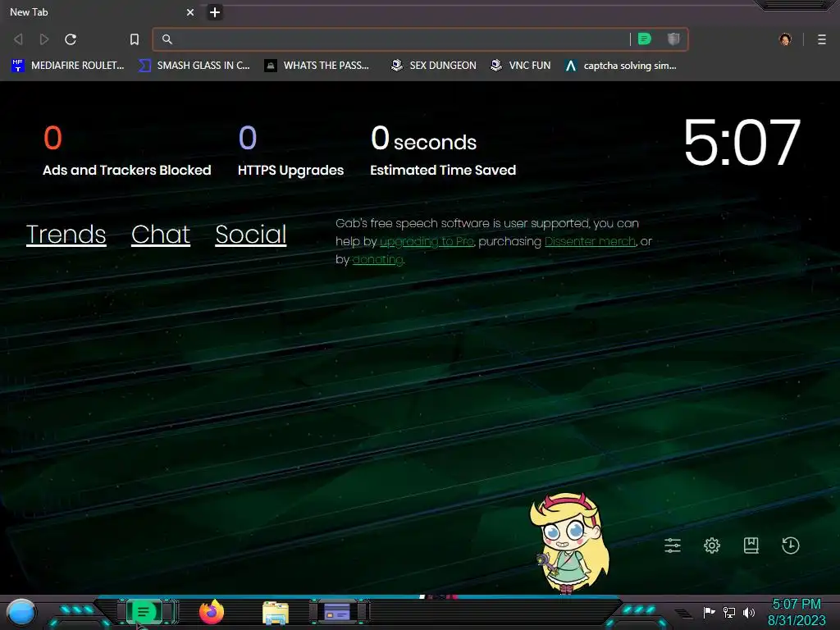Click the HTTPS Upgrades stat
840x630 pixels.
291,151
